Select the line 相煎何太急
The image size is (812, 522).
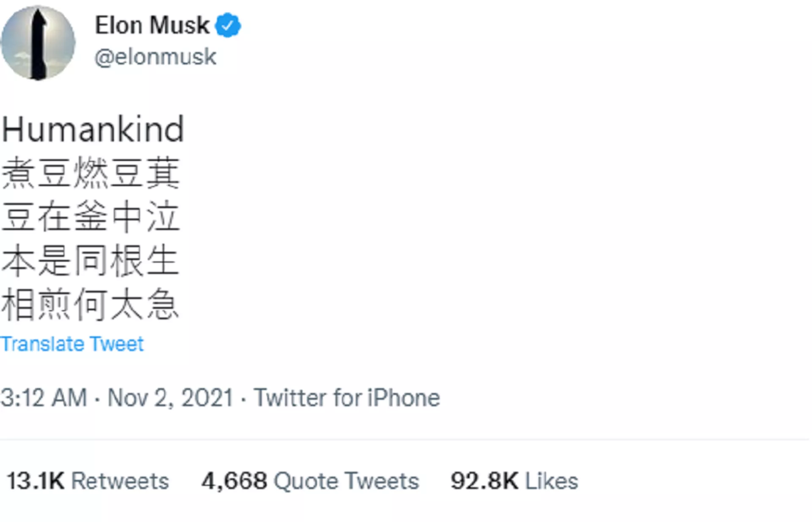coord(91,305)
